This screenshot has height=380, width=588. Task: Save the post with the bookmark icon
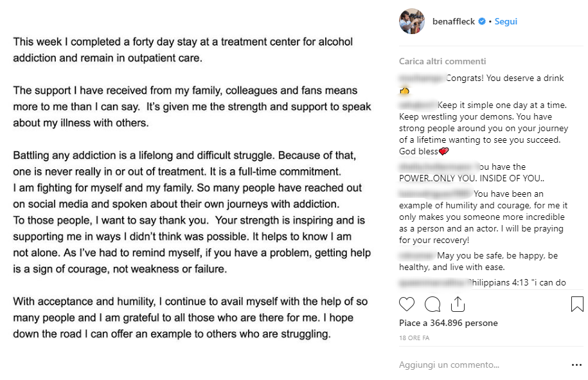coord(576,304)
